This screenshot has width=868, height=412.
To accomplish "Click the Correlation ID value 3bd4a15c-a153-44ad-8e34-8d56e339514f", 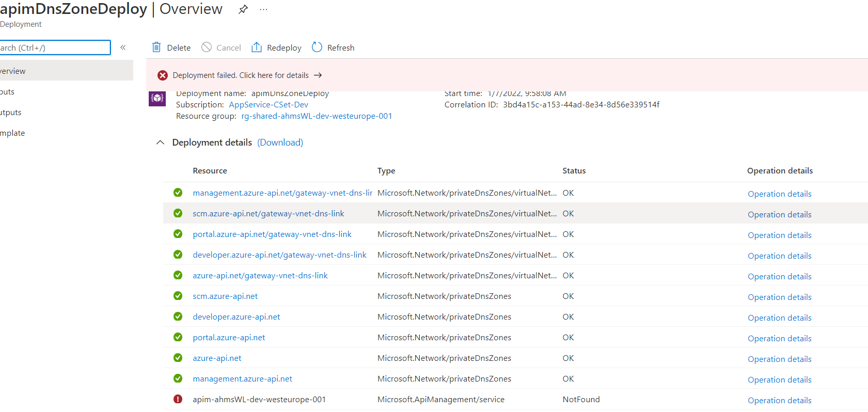I will coord(581,104).
